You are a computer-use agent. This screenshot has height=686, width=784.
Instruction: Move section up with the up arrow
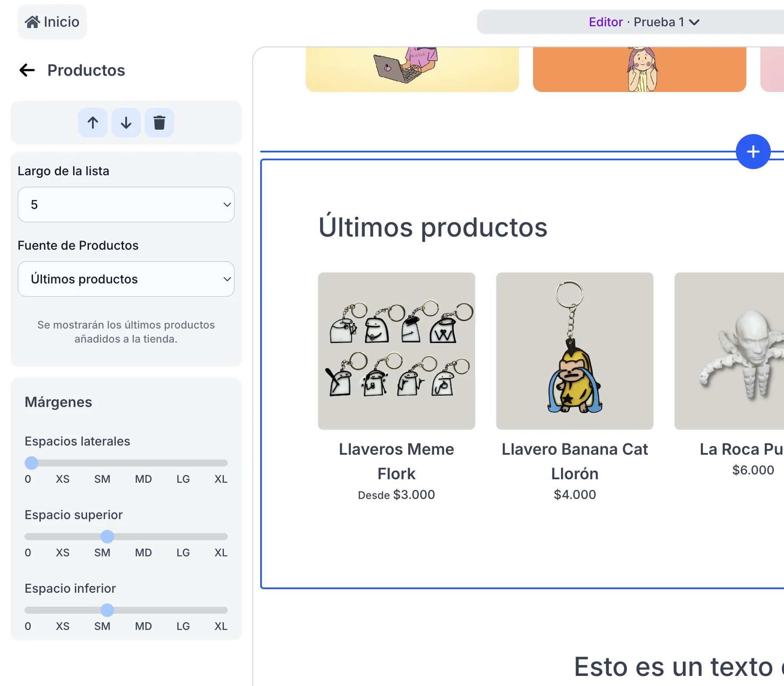pos(93,123)
